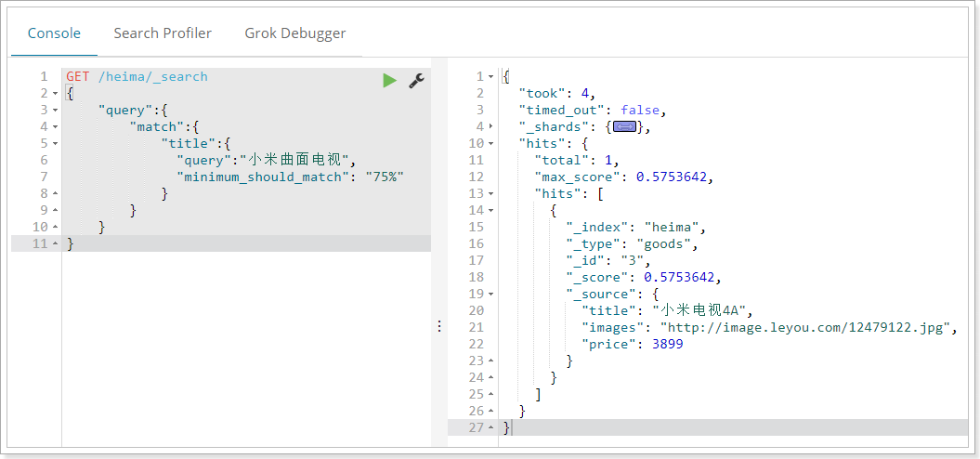The width and height of the screenshot is (980, 459).
Task: Click the pane resize divider handle
Action: [438, 326]
